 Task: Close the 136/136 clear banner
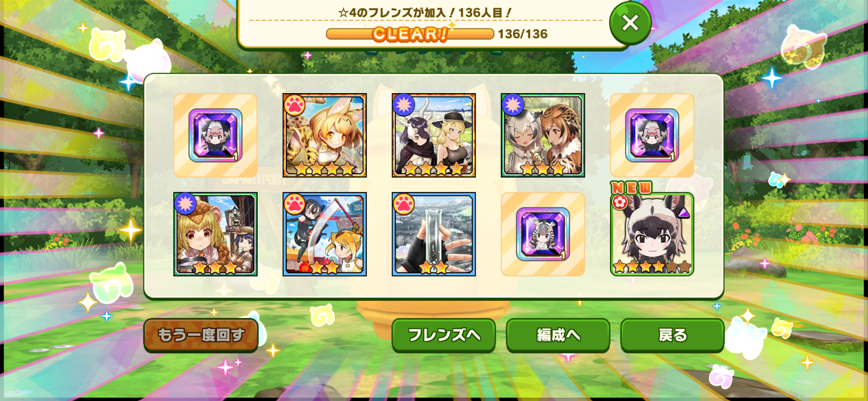630,23
